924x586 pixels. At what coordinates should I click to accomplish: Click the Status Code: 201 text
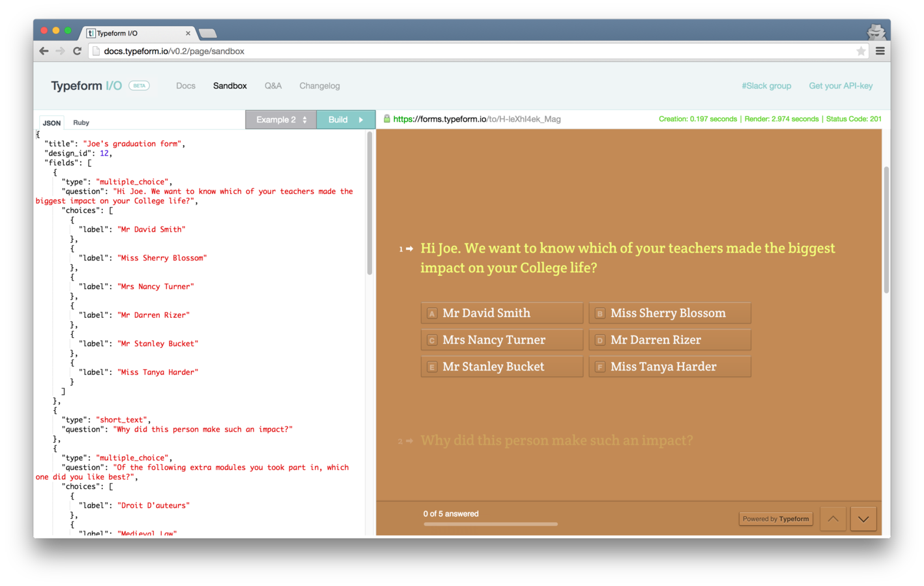coord(854,119)
